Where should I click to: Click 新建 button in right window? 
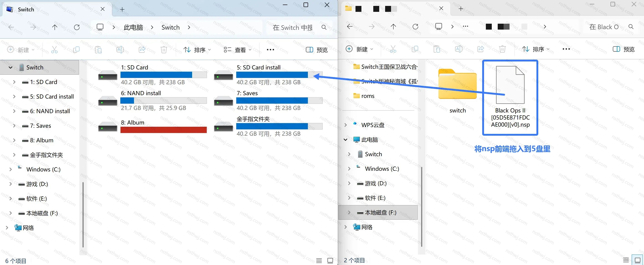pos(360,49)
